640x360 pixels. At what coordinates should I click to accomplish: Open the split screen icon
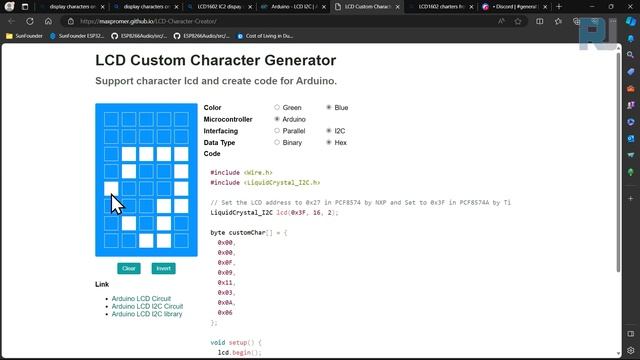click(x=540, y=21)
